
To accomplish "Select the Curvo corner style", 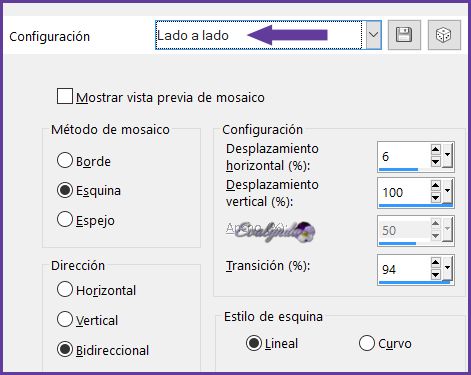I will tap(367, 343).
